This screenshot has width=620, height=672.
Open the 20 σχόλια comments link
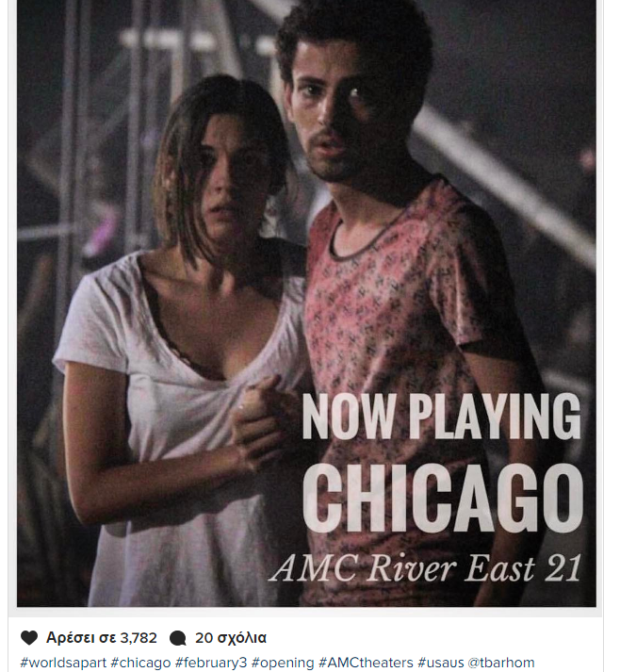pyautogui.click(x=231, y=638)
